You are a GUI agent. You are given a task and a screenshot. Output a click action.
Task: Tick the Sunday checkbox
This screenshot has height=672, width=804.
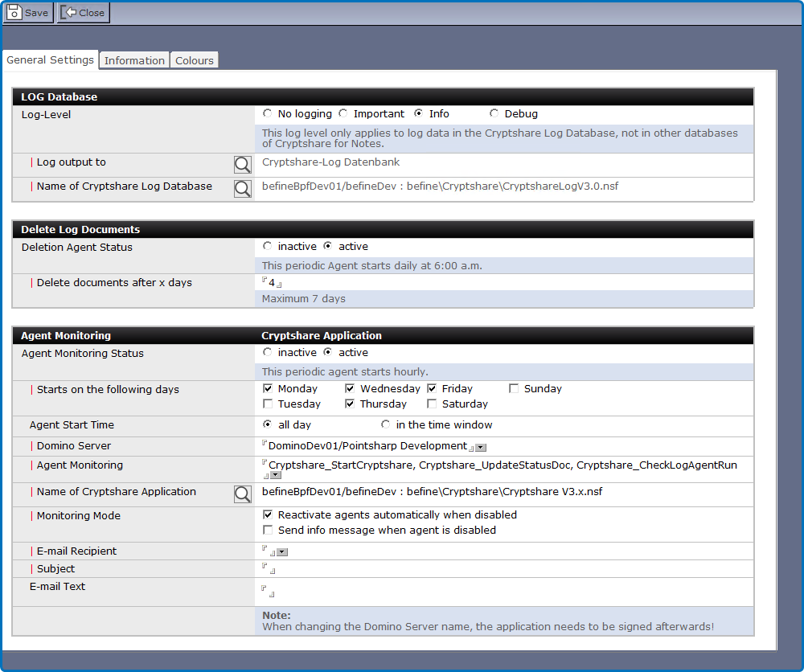pos(515,389)
